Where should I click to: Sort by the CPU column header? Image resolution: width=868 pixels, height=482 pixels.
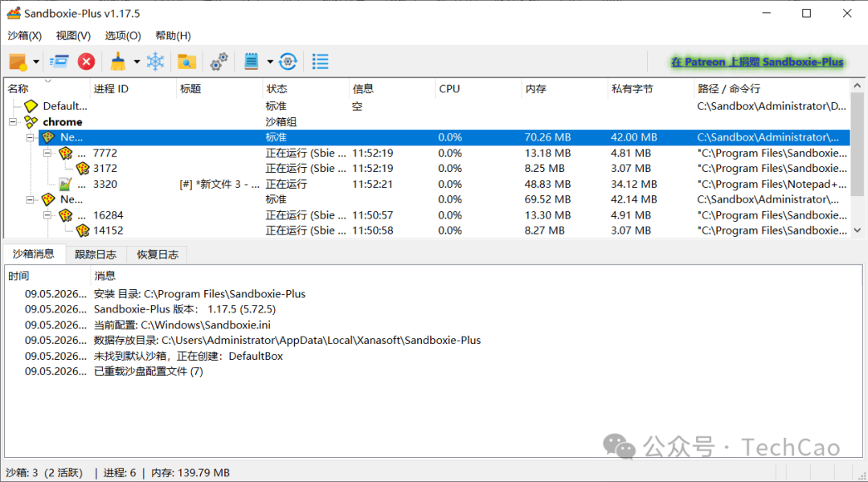coord(478,88)
